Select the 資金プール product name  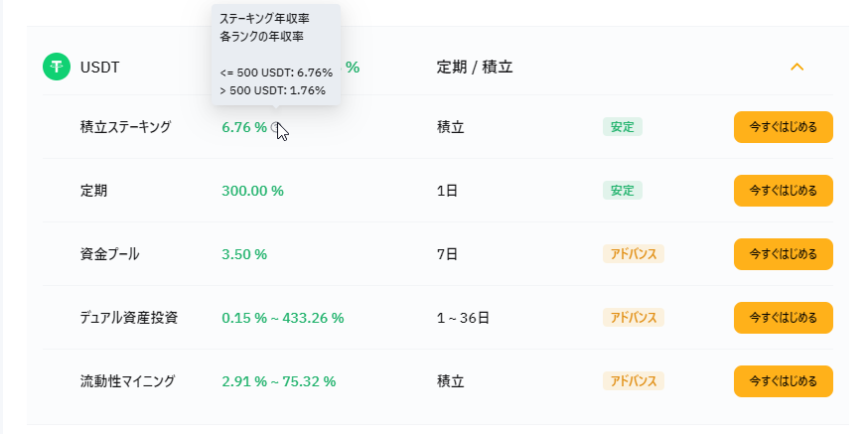(x=109, y=254)
